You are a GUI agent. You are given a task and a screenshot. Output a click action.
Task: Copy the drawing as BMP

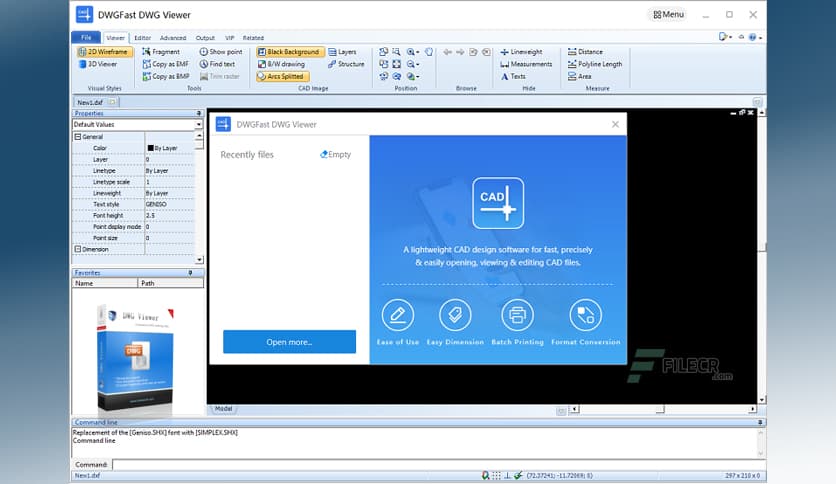[166, 76]
